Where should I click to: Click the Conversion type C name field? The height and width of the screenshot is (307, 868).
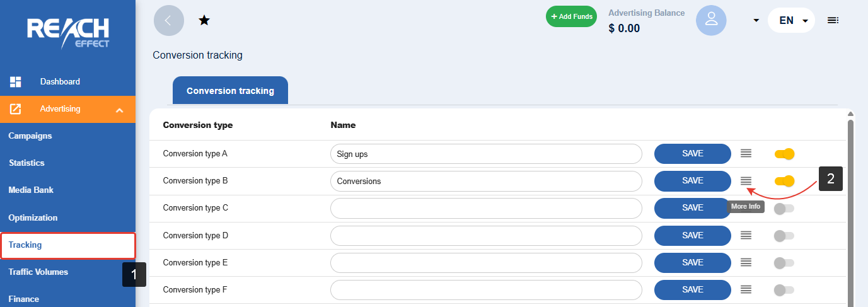pyautogui.click(x=486, y=208)
